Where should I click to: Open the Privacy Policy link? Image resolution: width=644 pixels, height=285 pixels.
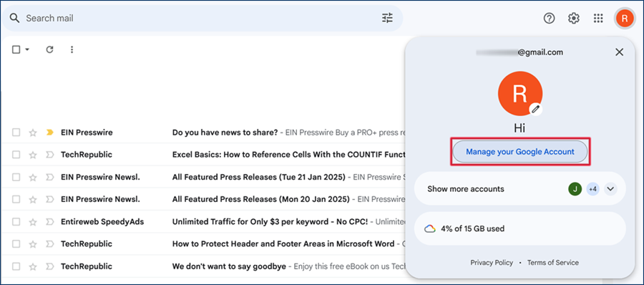[x=492, y=262]
